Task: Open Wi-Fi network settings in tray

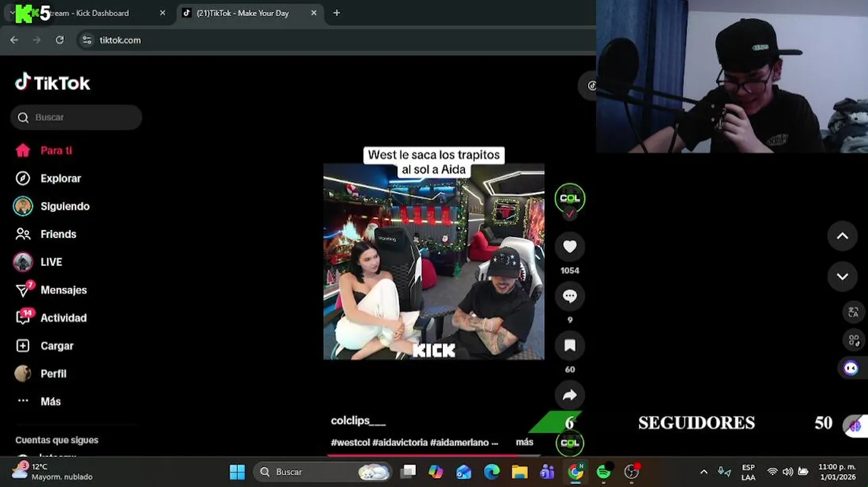Action: 773,472
